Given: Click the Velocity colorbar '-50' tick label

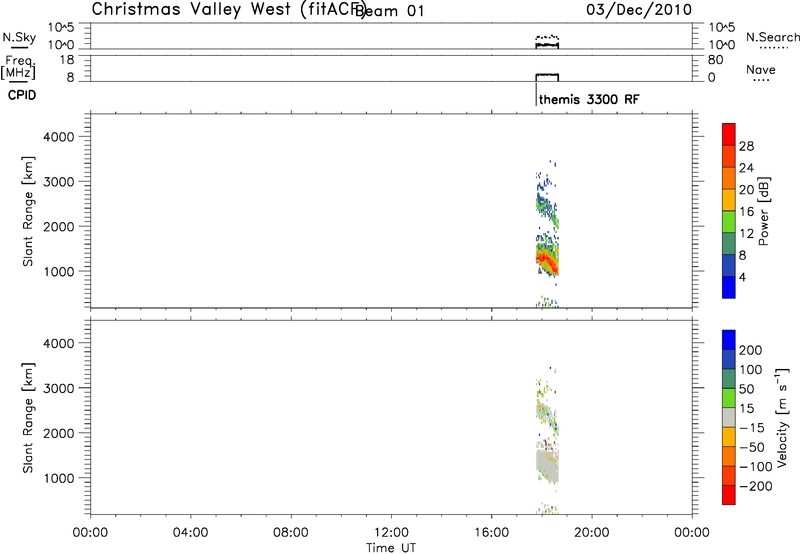Looking at the screenshot, I should 752,447.
